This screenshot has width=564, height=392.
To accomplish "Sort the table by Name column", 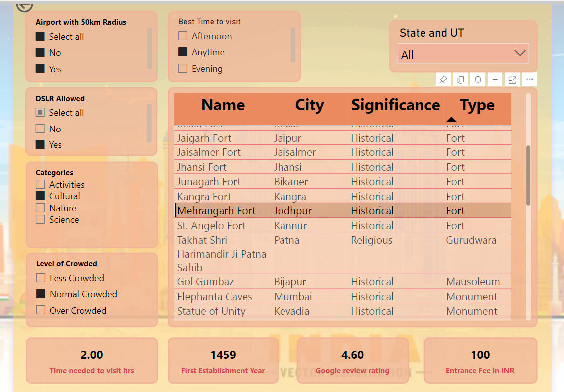I will point(223,105).
